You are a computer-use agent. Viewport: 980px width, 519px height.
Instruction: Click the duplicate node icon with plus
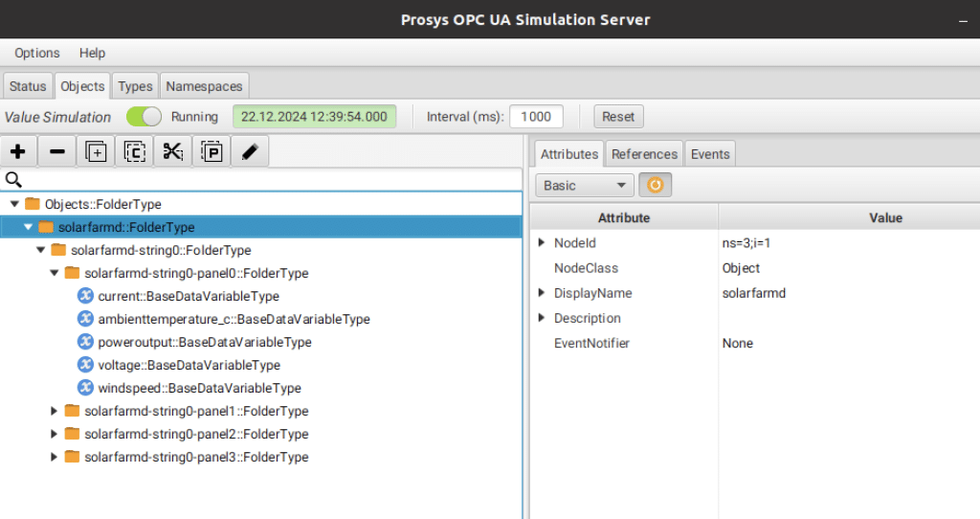point(96,151)
